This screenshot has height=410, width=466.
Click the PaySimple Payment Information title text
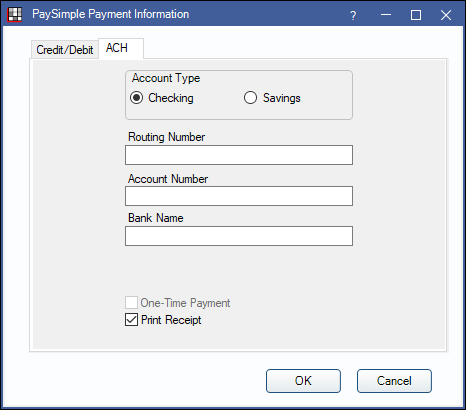111,14
